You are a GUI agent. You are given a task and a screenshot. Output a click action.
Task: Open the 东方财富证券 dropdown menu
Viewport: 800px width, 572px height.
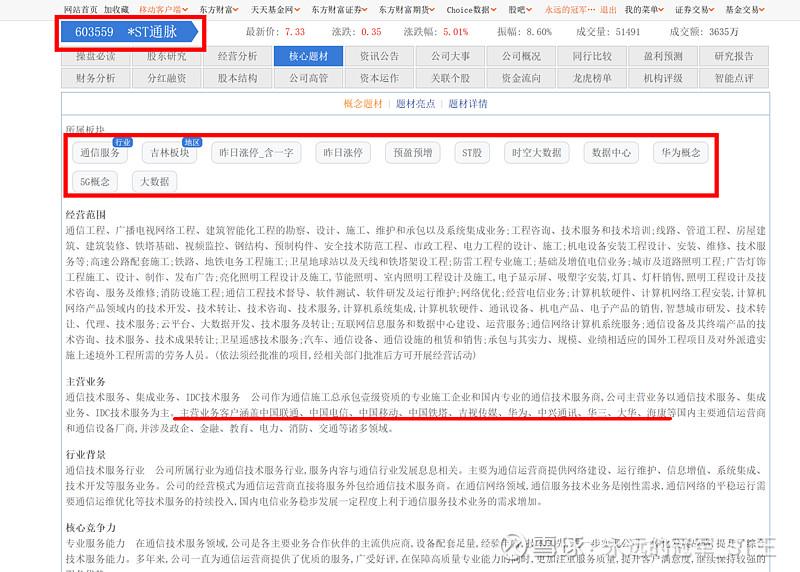tap(339, 10)
